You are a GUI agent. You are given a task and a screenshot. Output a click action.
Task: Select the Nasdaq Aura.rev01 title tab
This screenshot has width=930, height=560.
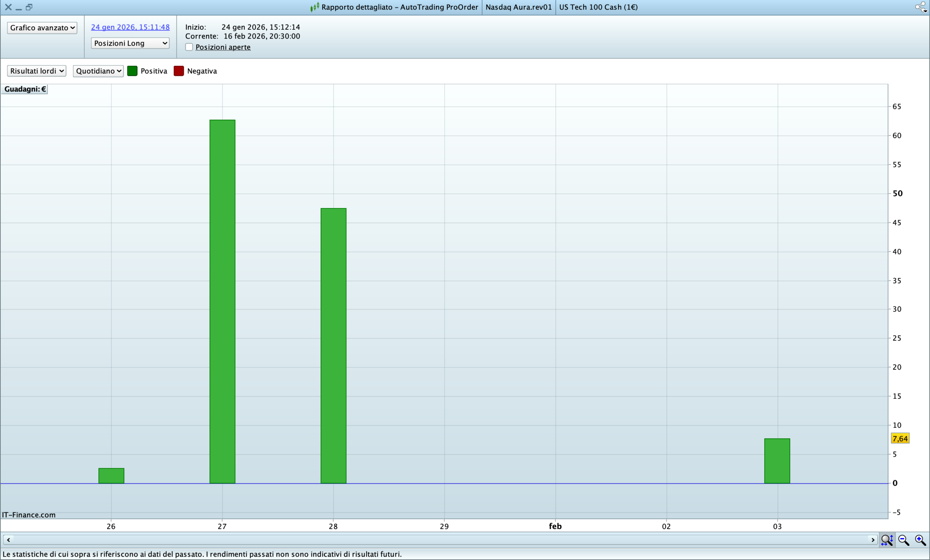point(518,7)
